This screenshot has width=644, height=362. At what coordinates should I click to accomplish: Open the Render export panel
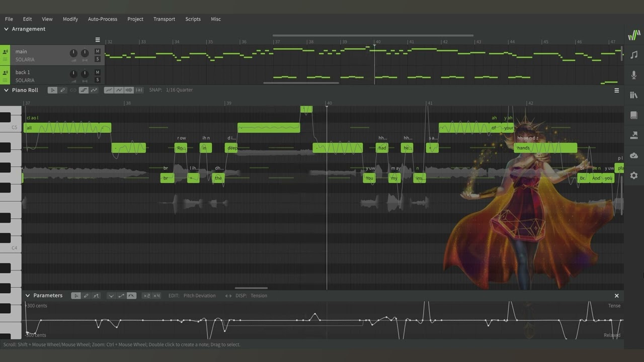pos(633,135)
